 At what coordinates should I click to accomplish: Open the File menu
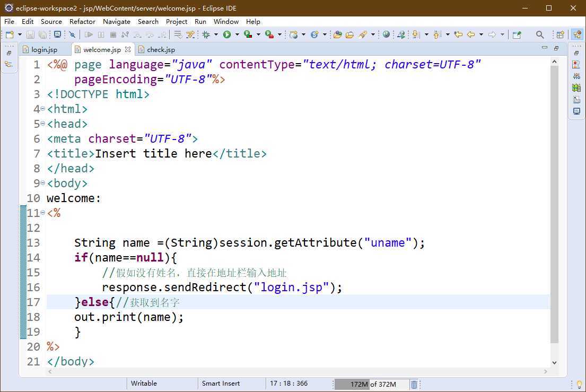click(x=10, y=21)
